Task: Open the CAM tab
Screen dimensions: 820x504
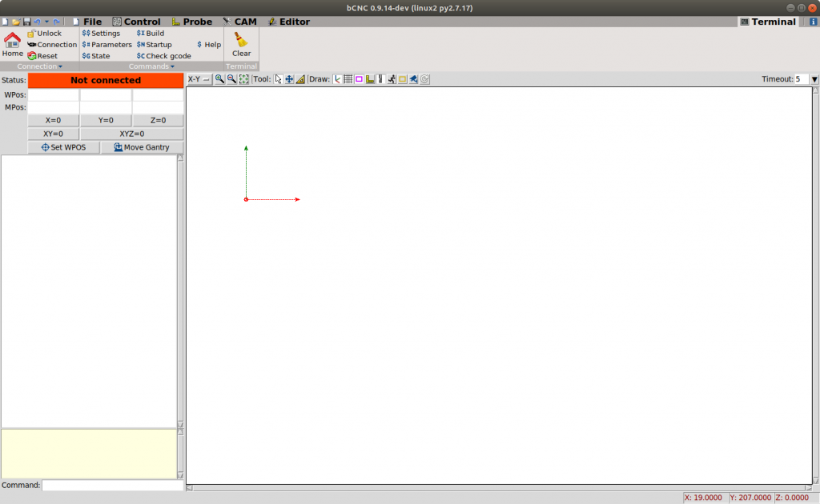Action: point(240,22)
